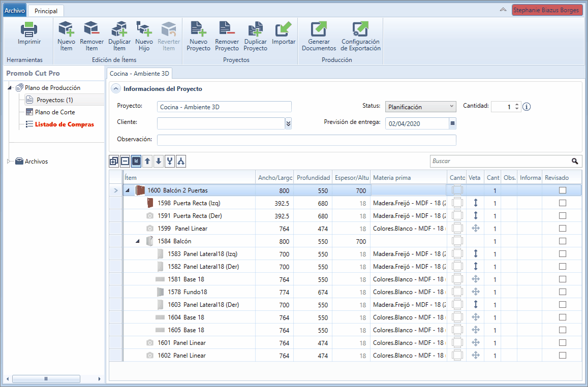The width and height of the screenshot is (588, 387).
Task: Check Revisado for 1584 Balcón
Action: (563, 241)
